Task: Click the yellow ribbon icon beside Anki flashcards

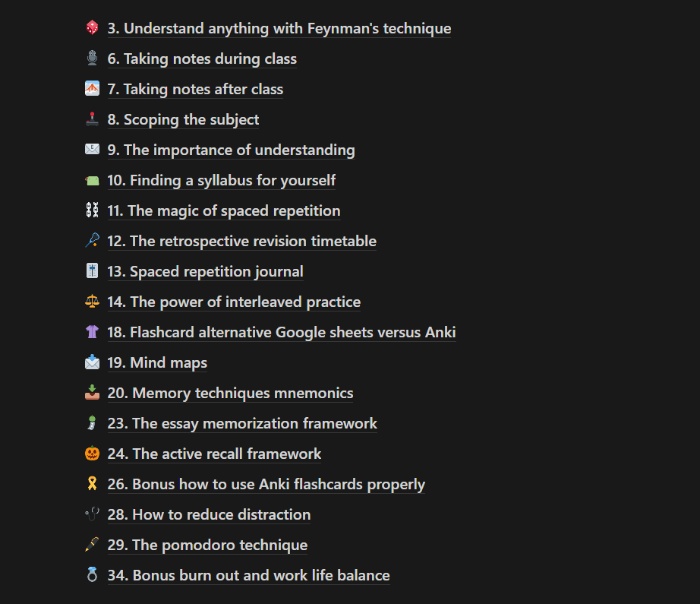Action: coord(92,483)
